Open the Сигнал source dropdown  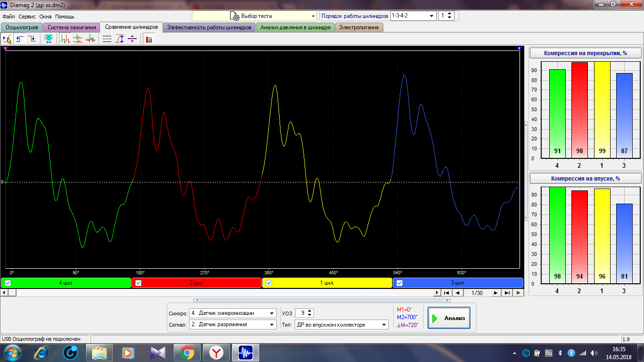tap(233, 324)
